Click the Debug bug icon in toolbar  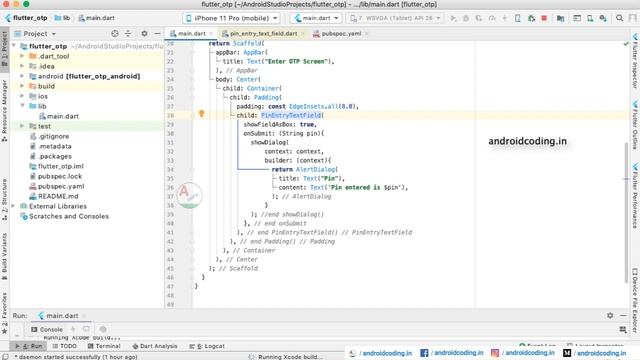466,18
